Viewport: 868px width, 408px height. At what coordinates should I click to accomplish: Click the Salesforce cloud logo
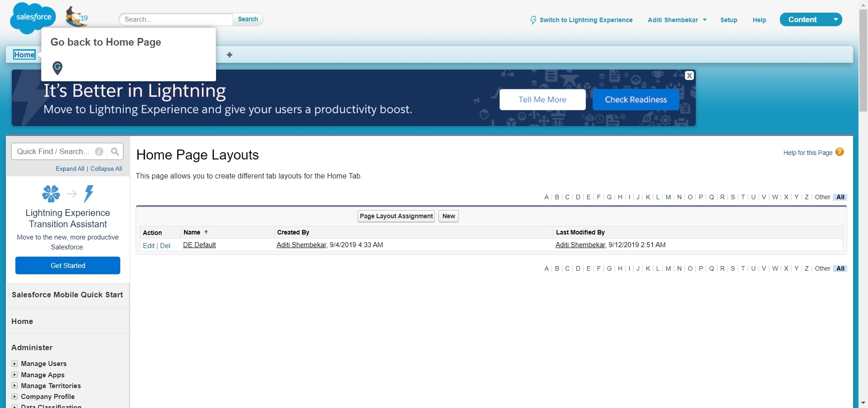point(33,18)
